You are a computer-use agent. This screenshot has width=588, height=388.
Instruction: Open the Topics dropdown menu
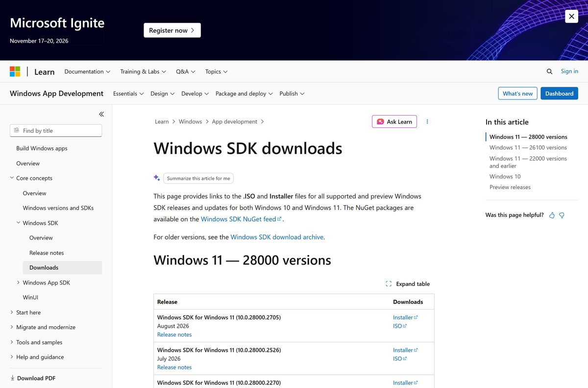click(x=217, y=72)
